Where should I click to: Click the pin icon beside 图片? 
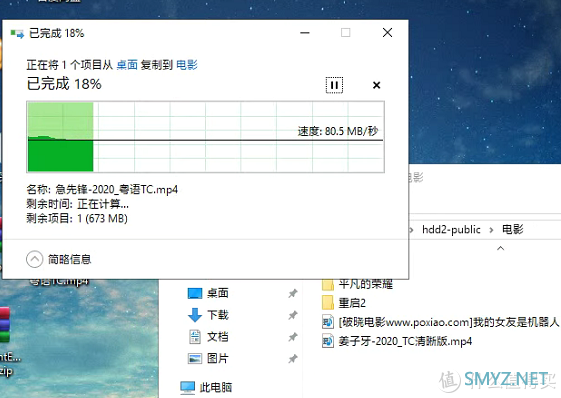[293, 358]
